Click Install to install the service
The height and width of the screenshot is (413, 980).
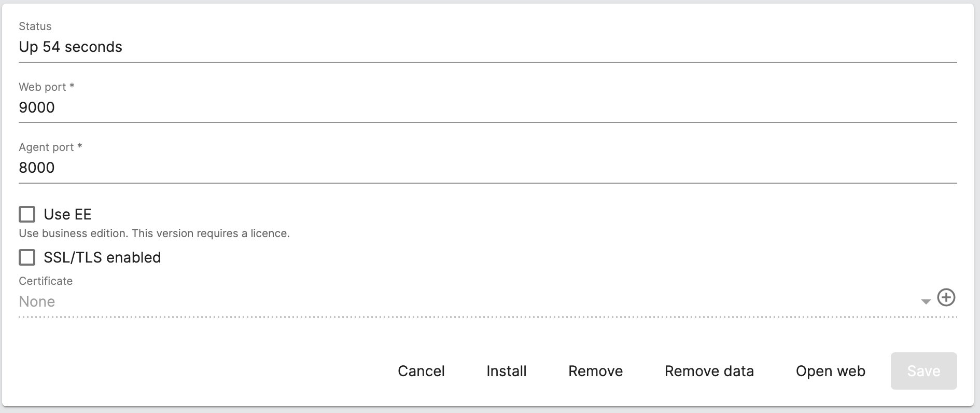pos(506,371)
